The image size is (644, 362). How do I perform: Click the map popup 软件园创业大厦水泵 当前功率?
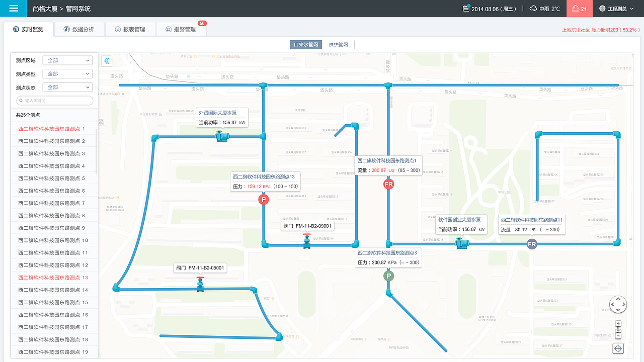462,224
